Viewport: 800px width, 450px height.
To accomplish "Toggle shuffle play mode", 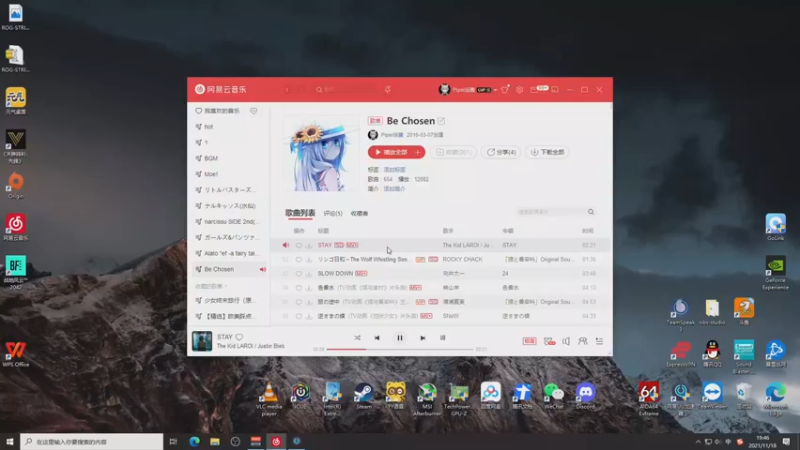I will coord(357,338).
